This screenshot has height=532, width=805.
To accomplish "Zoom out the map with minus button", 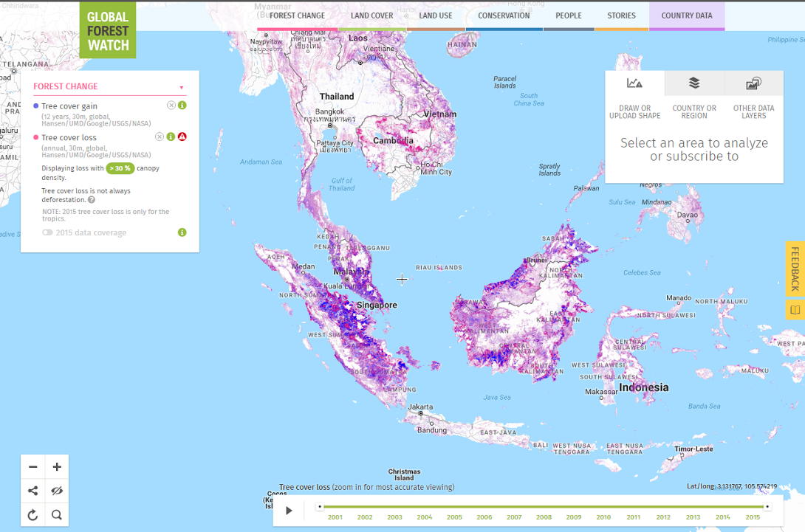I will (x=33, y=467).
